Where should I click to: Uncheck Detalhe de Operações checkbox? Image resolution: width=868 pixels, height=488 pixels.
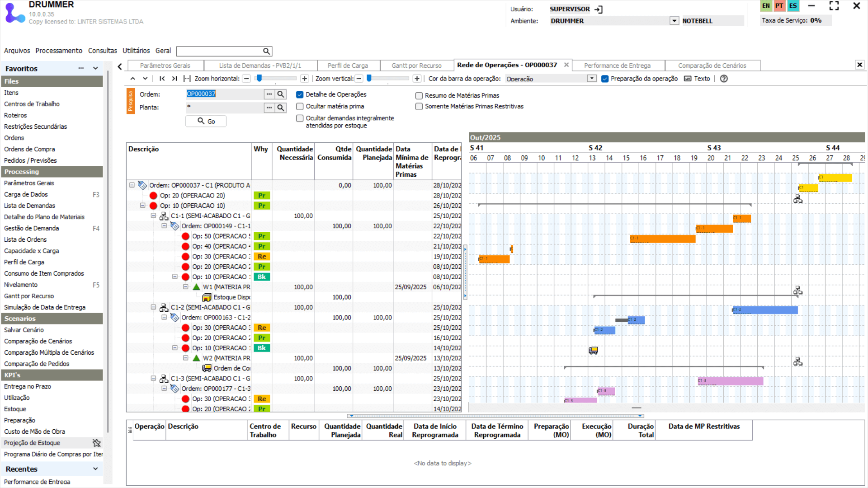point(300,94)
